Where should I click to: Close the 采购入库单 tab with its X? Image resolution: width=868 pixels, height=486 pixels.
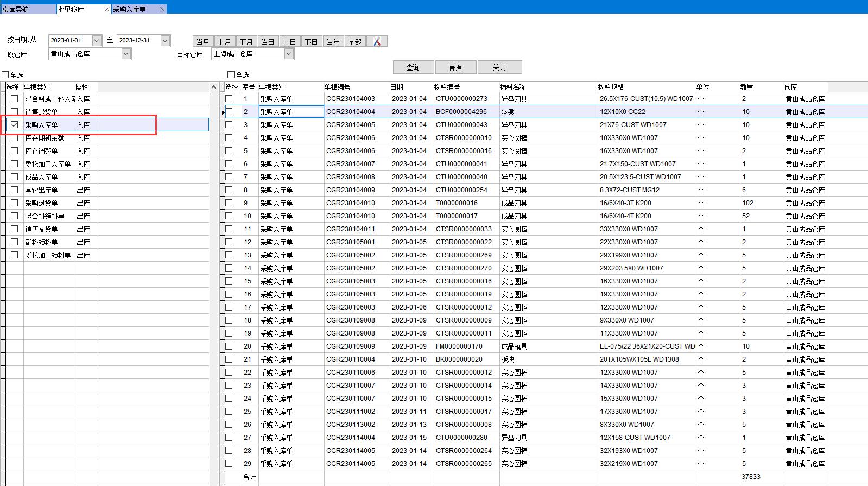(162, 9)
